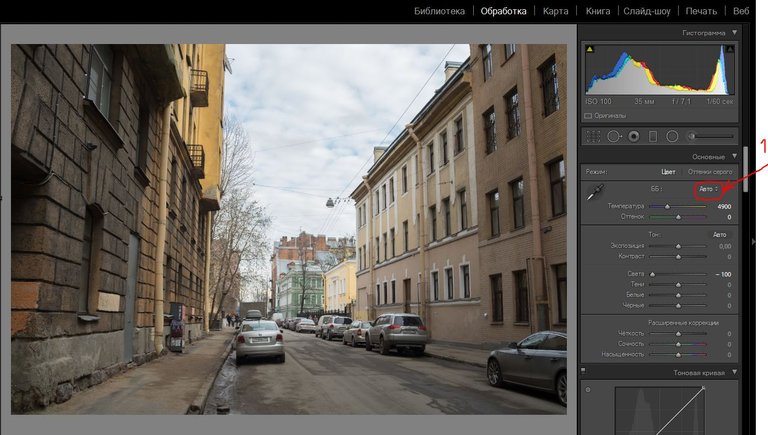Switch to the Карта module
The width and height of the screenshot is (768, 435).
555,11
